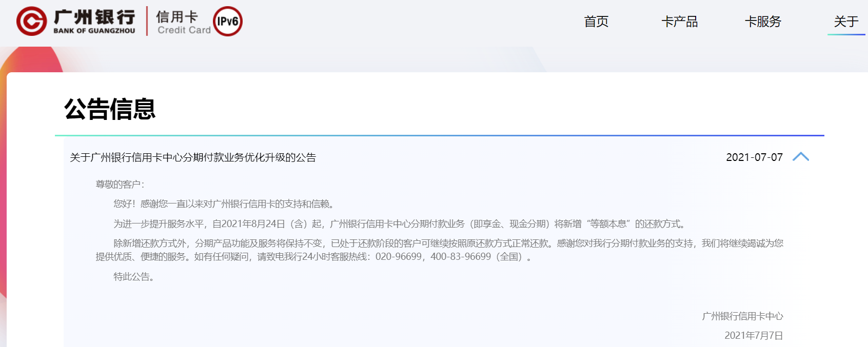Collapse the announcement with the chevron arrow
The width and height of the screenshot is (868, 347).
coord(801,157)
